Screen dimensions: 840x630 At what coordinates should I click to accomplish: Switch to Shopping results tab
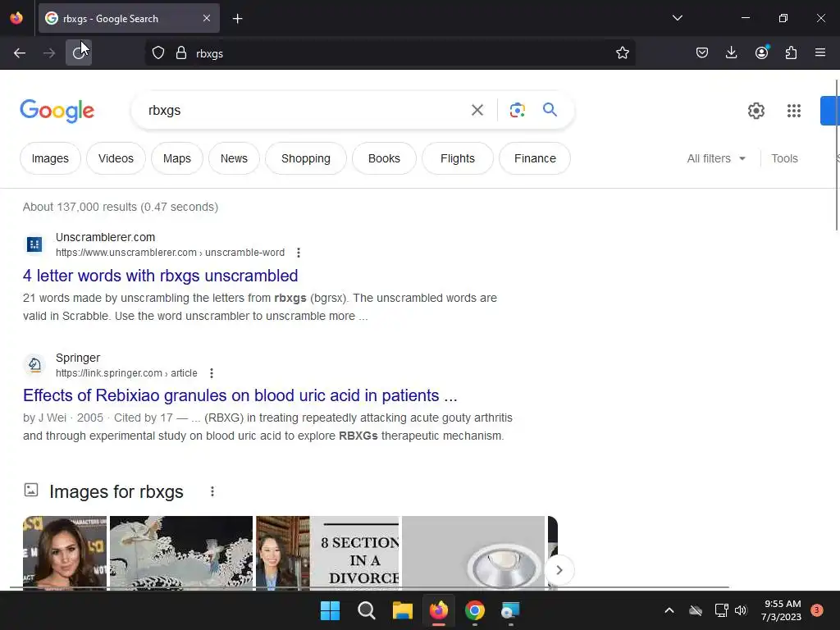click(306, 158)
